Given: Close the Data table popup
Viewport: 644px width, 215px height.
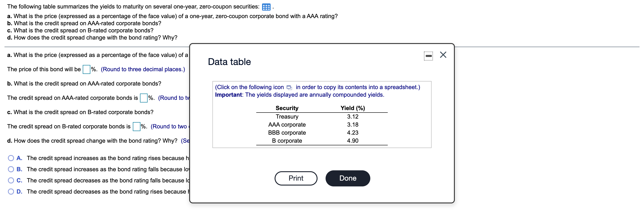Looking at the screenshot, I should point(443,55).
